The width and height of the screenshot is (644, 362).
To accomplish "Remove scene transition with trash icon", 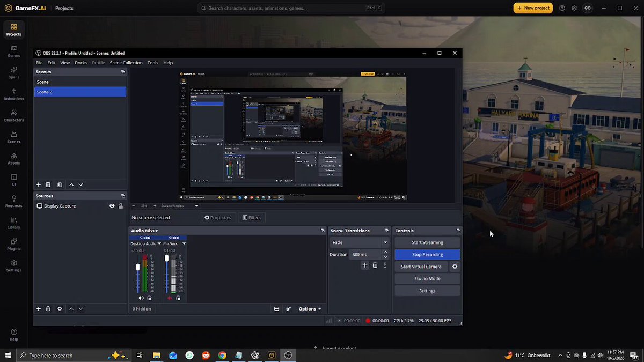I will pyautogui.click(x=375, y=265).
